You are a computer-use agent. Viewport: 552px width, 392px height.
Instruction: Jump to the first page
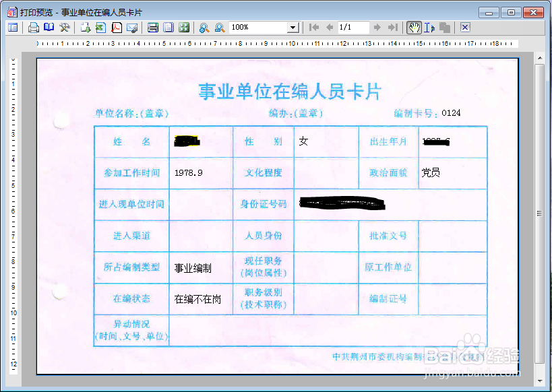[x=313, y=28]
